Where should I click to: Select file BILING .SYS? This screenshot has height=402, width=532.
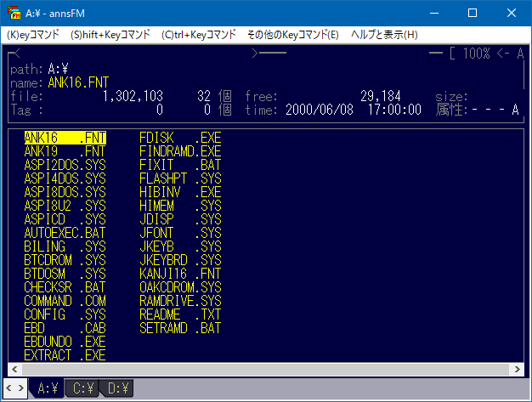pyautogui.click(x=65, y=246)
